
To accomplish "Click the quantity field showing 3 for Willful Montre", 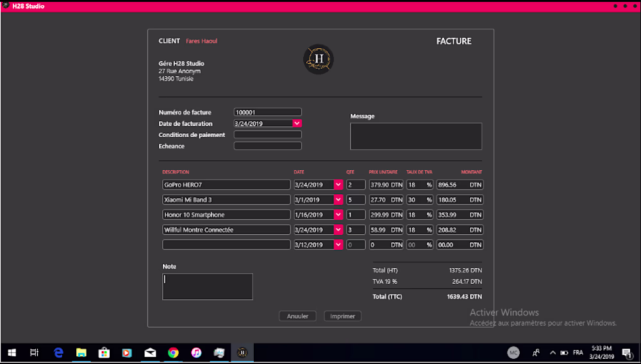I will point(356,229).
